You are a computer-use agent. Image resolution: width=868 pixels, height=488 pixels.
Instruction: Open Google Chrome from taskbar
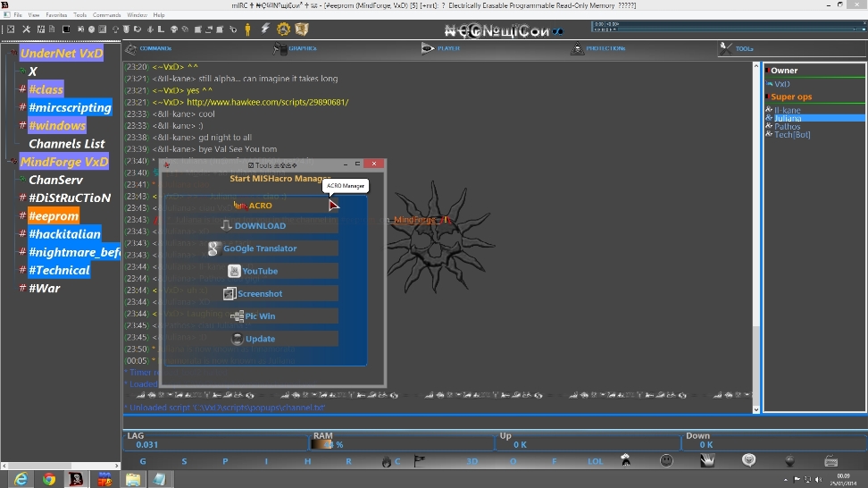click(x=48, y=479)
